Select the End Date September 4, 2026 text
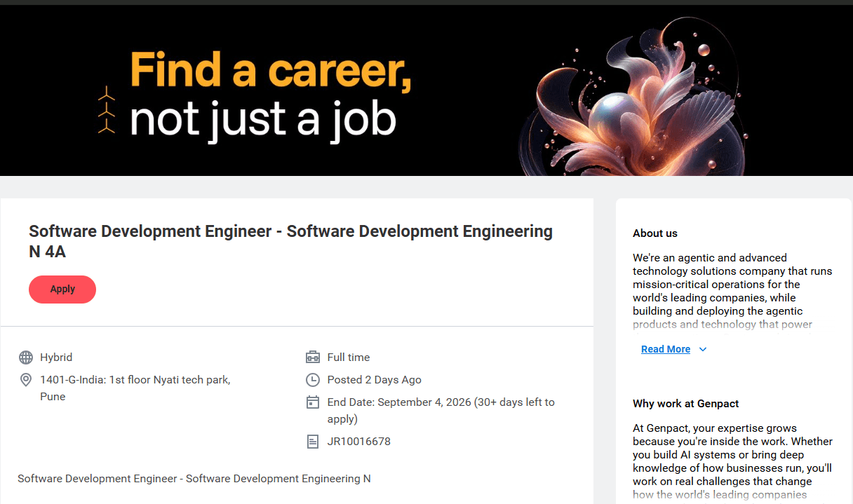 pyautogui.click(x=441, y=411)
